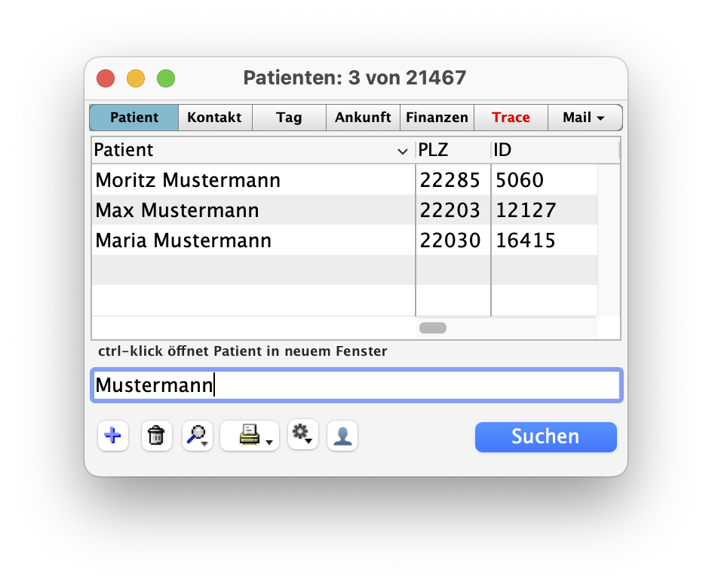Go to the Ankunft tab
712x588 pixels.
point(363,118)
